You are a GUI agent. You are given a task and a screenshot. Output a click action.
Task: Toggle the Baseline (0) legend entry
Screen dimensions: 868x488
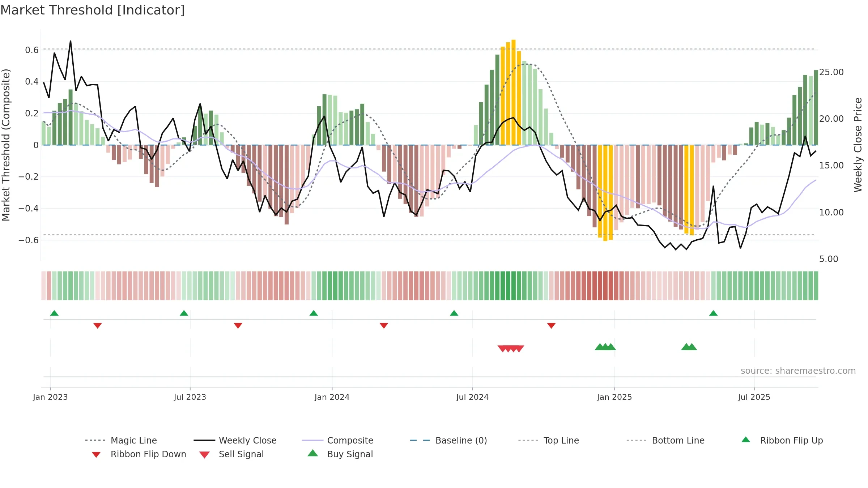[x=448, y=440]
